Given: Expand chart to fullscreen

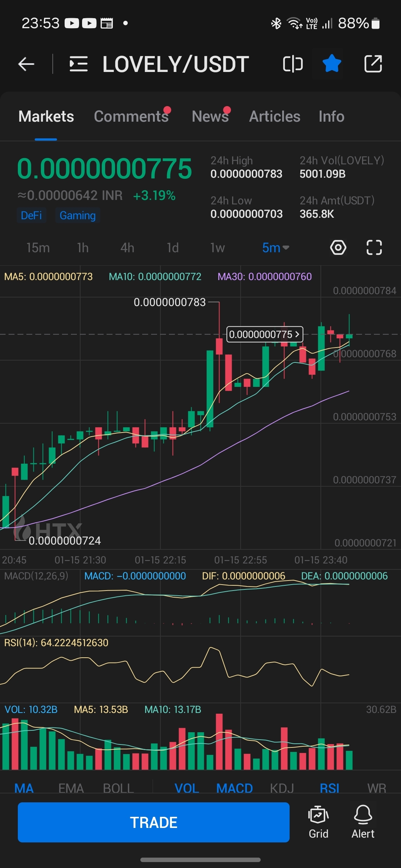Looking at the screenshot, I should 374,247.
